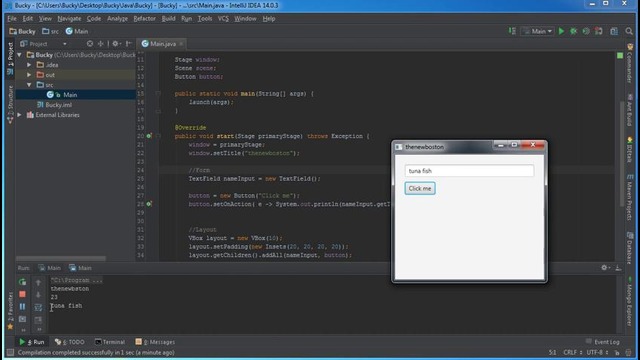The height and width of the screenshot is (360, 640).
Task: Open the File menu
Action: [12, 19]
